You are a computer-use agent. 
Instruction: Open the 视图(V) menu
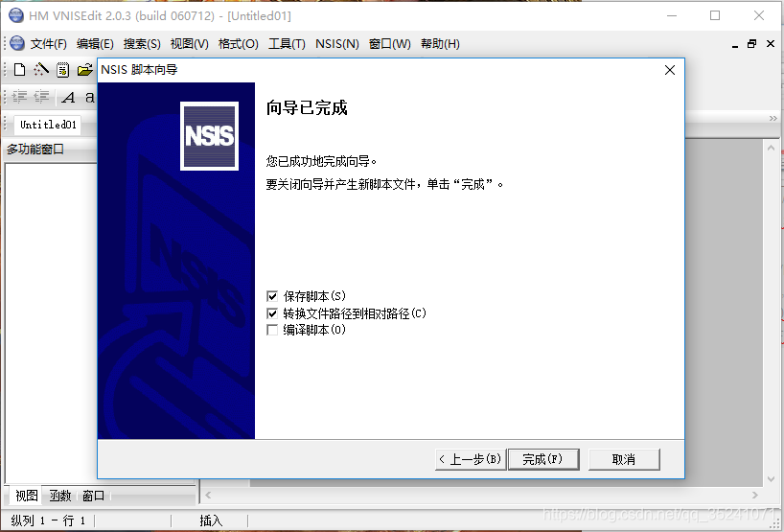point(190,44)
